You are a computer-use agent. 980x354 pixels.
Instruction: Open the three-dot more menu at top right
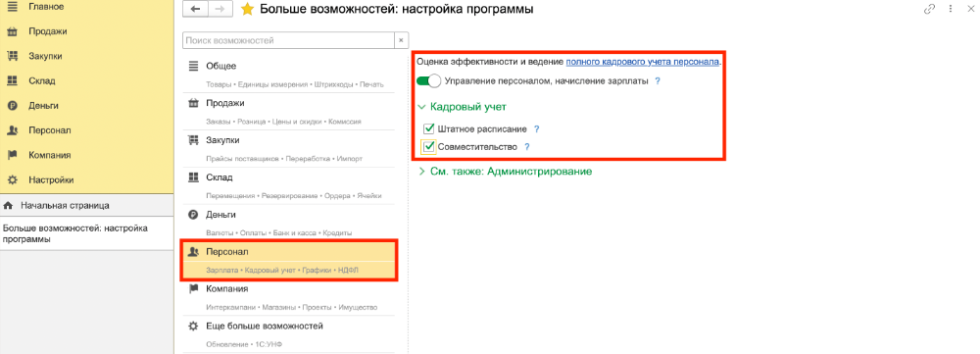[x=950, y=9]
